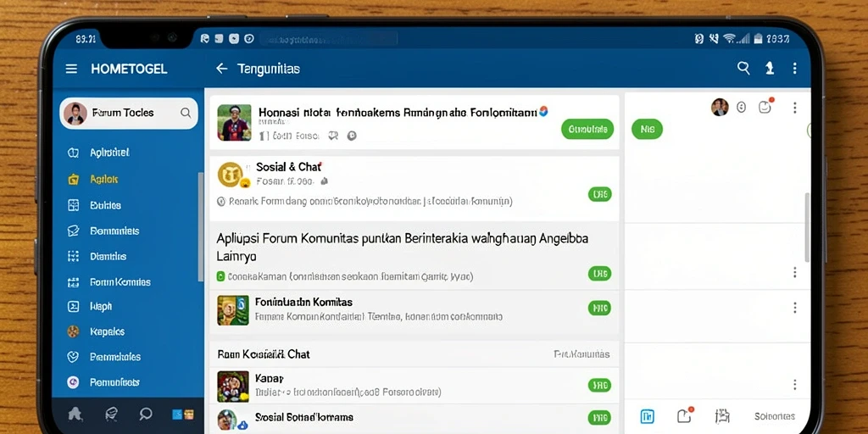Click the sidebar vertical scrollbar
This screenshot has height=434, width=868.
point(200,226)
